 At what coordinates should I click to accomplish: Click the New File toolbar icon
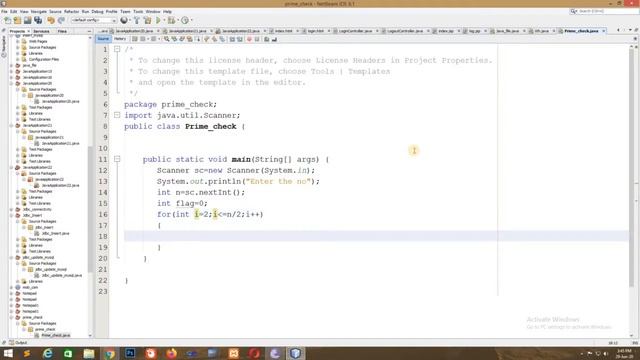[x=8, y=20]
